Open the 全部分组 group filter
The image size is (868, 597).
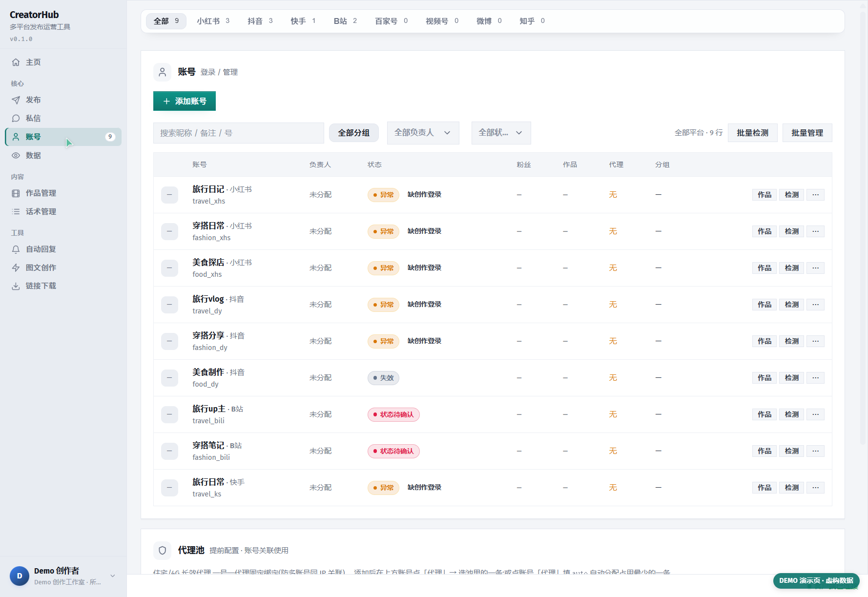354,133
